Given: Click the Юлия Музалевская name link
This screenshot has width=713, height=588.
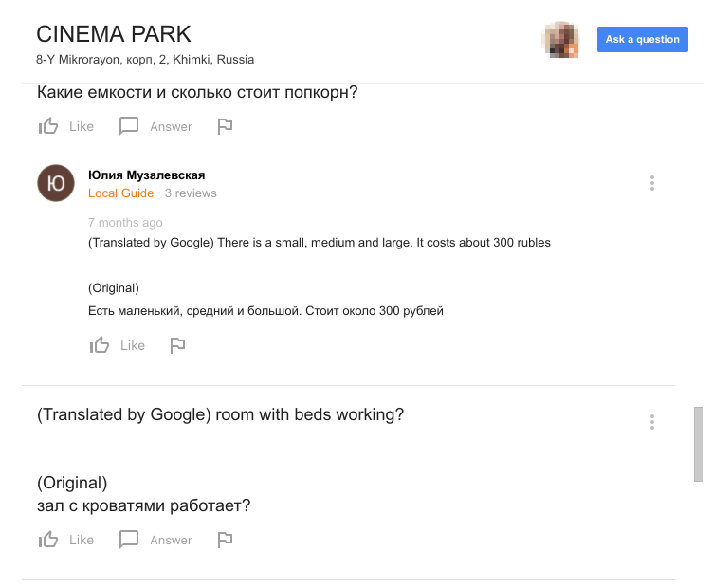Looking at the screenshot, I should point(146,175).
